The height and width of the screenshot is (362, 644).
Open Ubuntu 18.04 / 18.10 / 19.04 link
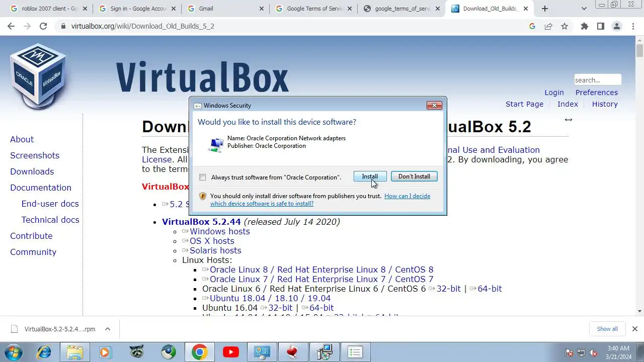270,298
